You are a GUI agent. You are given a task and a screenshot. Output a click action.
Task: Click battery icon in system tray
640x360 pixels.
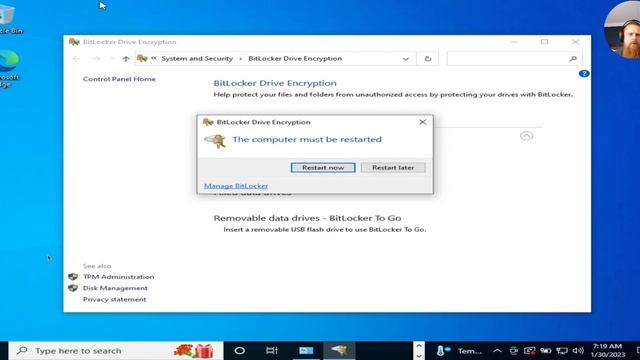pos(546,351)
